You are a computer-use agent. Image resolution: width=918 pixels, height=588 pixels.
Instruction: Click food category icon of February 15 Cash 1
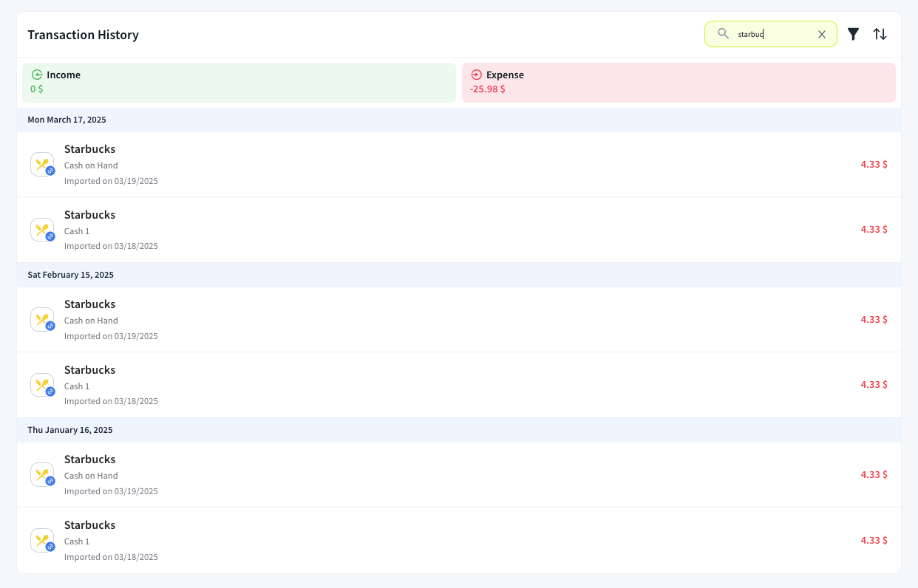pos(42,385)
